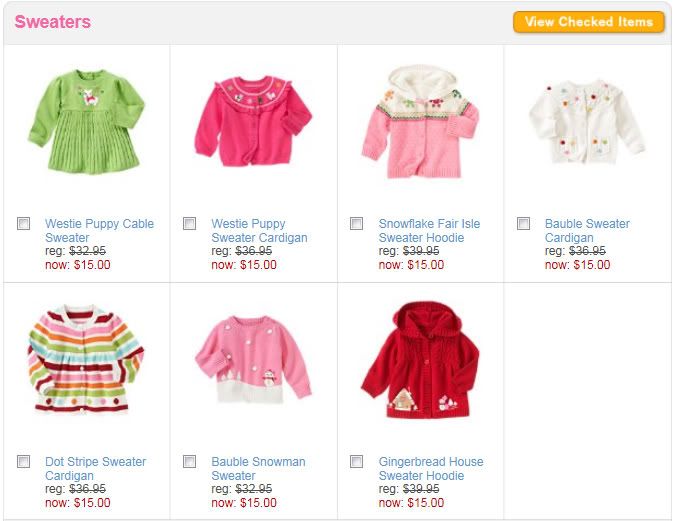Check the Dot Stripe Sweater Cardigan checkbox
Screen dimensions: 675x521
point(24,462)
